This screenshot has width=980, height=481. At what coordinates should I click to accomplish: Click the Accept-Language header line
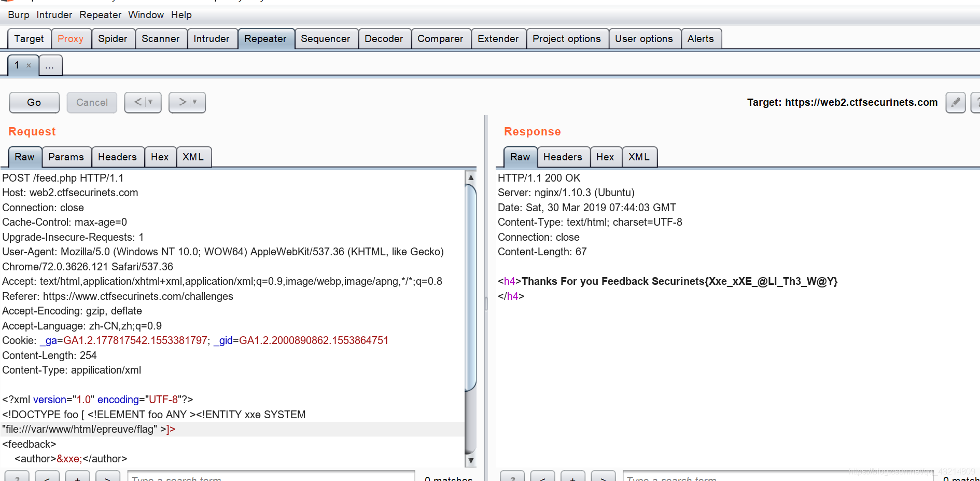point(82,326)
